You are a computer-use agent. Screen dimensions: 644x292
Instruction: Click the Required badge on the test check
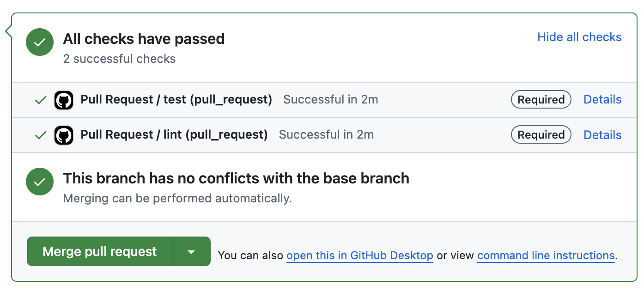[541, 99]
